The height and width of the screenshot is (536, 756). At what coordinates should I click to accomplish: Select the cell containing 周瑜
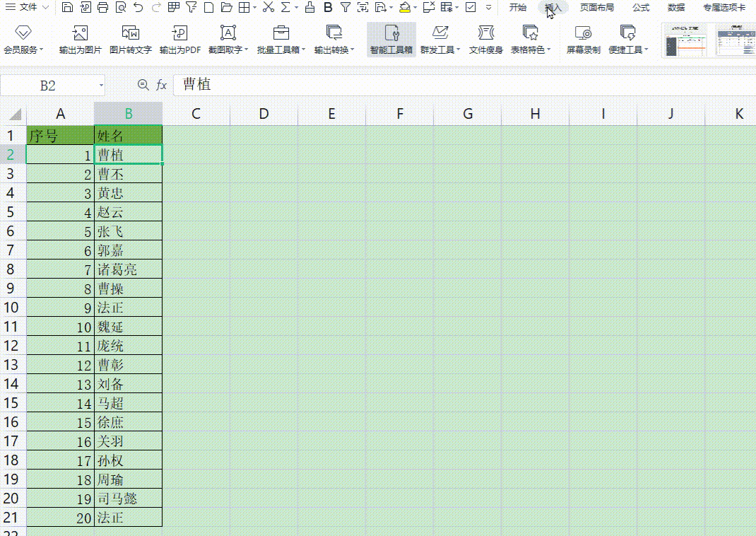pos(129,479)
